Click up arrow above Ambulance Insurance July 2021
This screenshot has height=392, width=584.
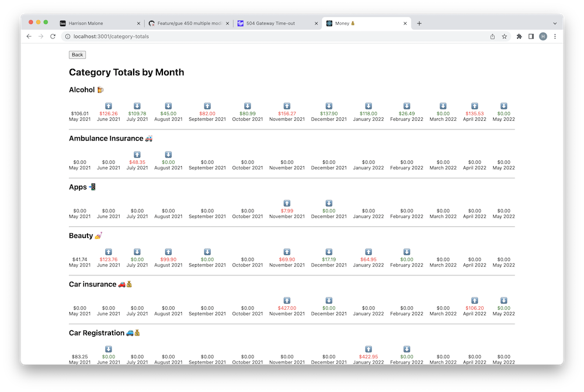coord(137,155)
